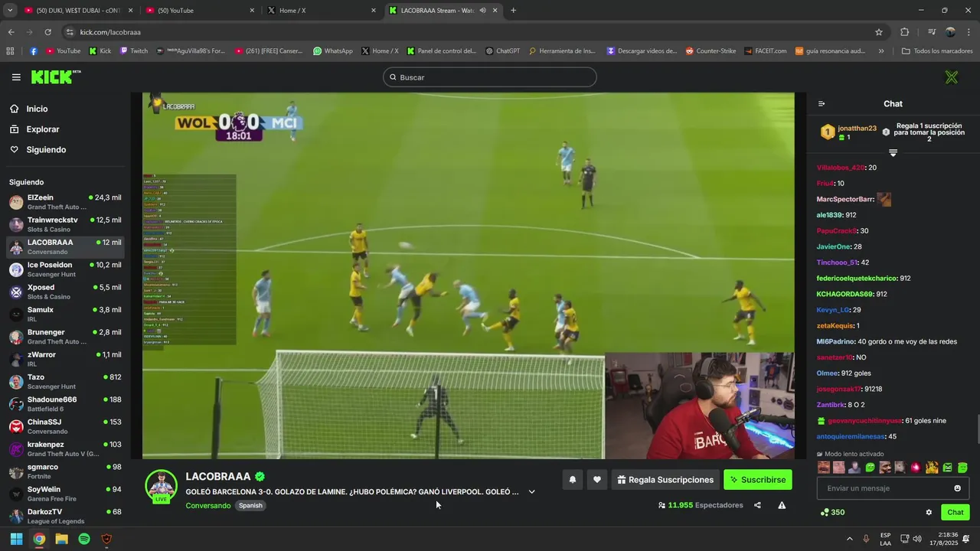Open browser extensions puzzle icon
The width and height of the screenshot is (980, 551).
904,32
